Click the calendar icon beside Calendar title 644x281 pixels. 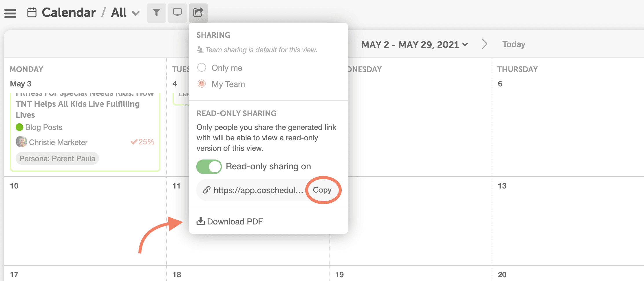tap(32, 13)
